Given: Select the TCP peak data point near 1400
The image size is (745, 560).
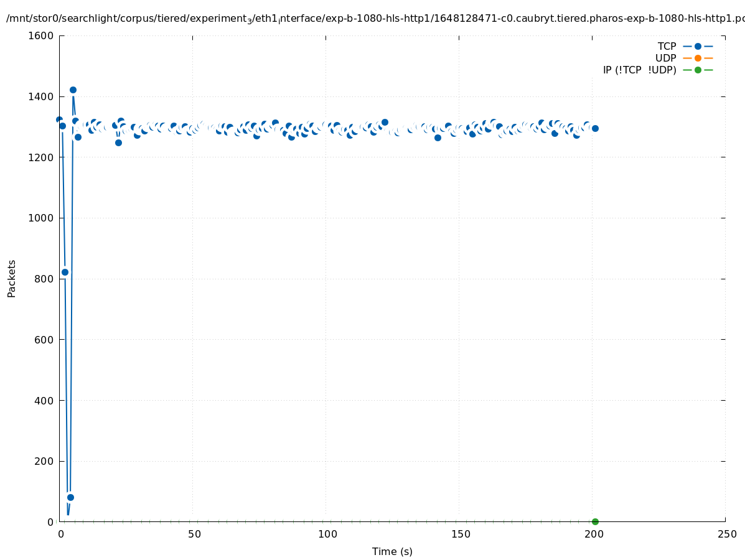Looking at the screenshot, I should (73, 90).
